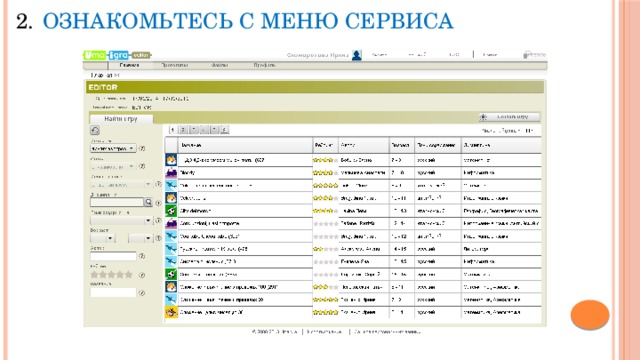The height and width of the screenshot is (360, 640).
Task: Click the last button in the pagination bar
Action: pyautogui.click(x=225, y=130)
